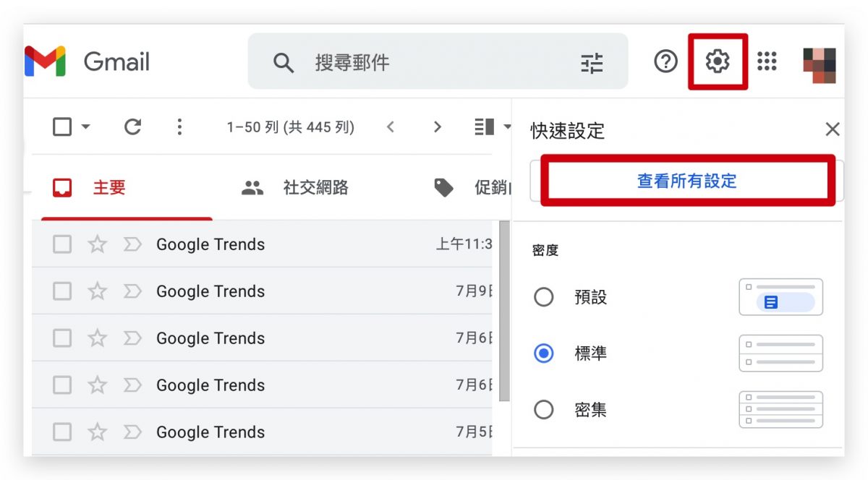Click the search magnifier icon
Viewport: 868px width, 480px height.
click(284, 63)
